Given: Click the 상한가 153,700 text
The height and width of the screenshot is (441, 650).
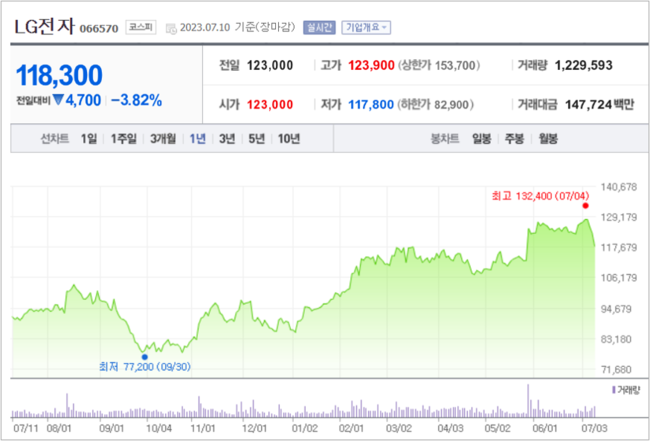Looking at the screenshot, I should click(x=439, y=65).
